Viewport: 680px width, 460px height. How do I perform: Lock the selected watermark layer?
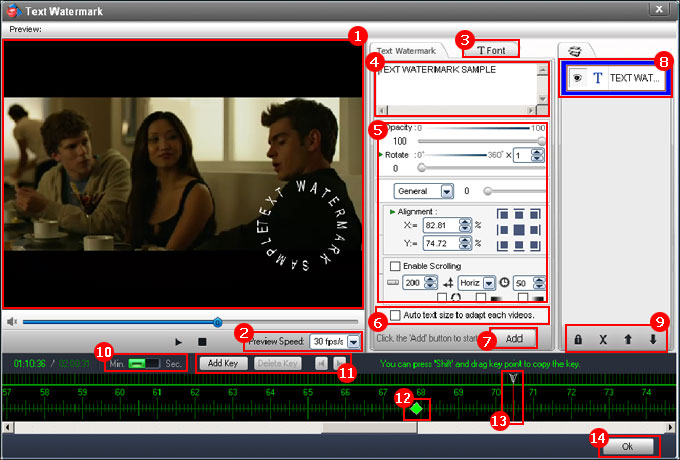[578, 339]
